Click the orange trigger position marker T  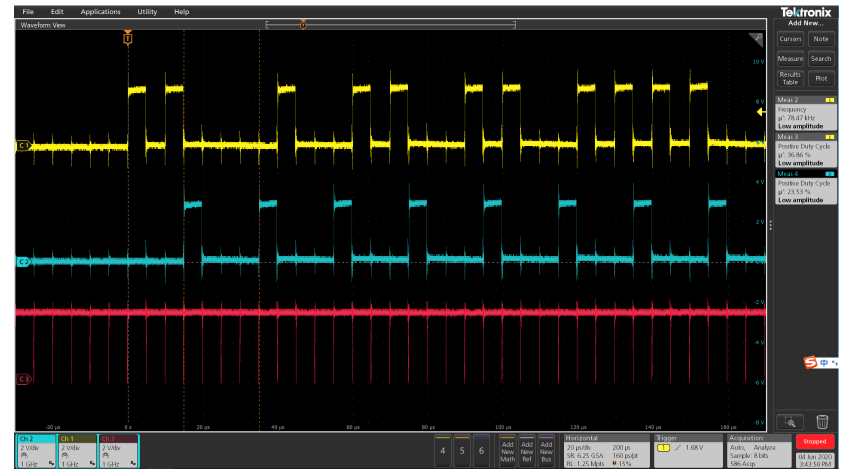(x=128, y=38)
